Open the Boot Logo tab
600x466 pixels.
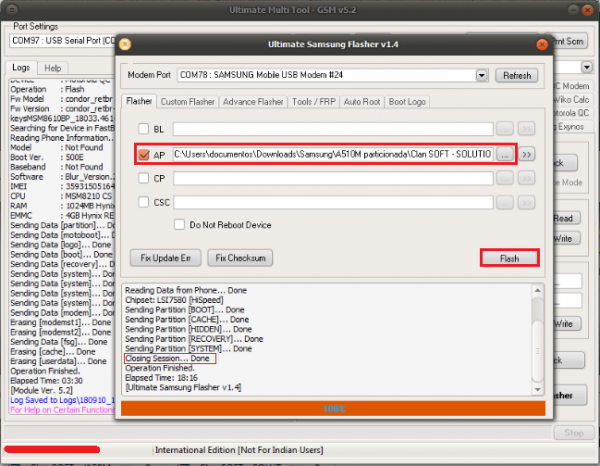click(x=407, y=102)
